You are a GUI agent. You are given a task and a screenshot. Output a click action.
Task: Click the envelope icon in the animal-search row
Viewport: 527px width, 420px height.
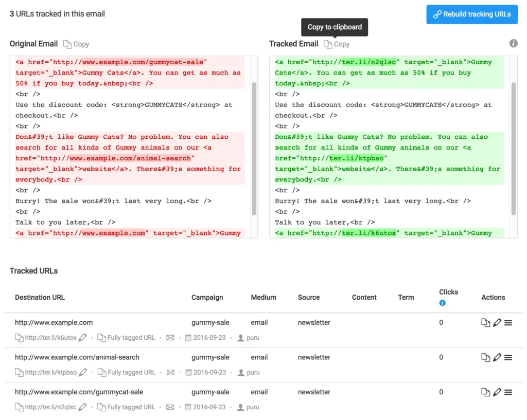[170, 372]
